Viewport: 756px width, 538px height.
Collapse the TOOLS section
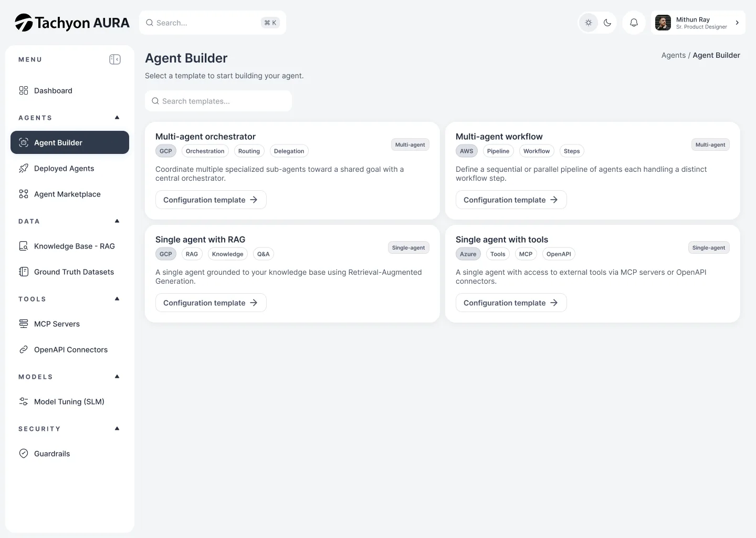pyautogui.click(x=117, y=299)
